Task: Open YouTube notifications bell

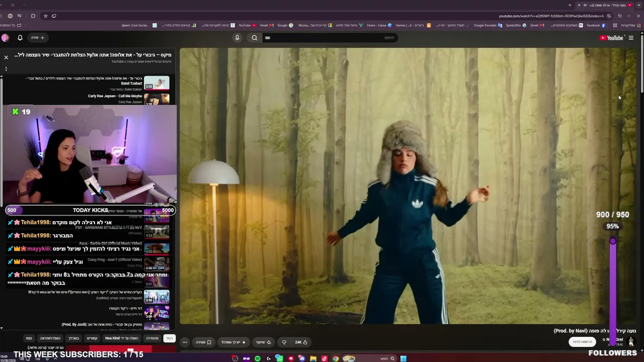Action: click(20, 38)
